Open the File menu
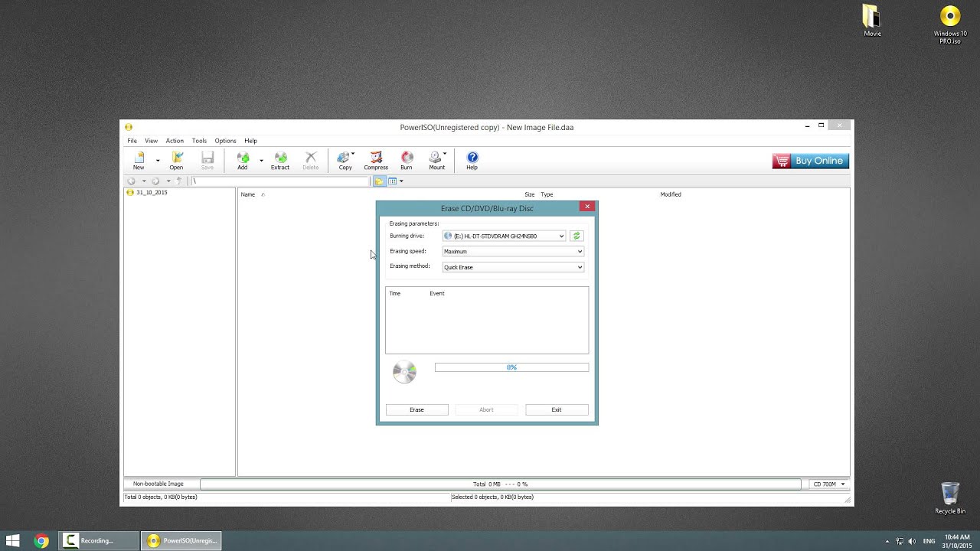Image resolution: width=980 pixels, height=551 pixels. coord(132,141)
